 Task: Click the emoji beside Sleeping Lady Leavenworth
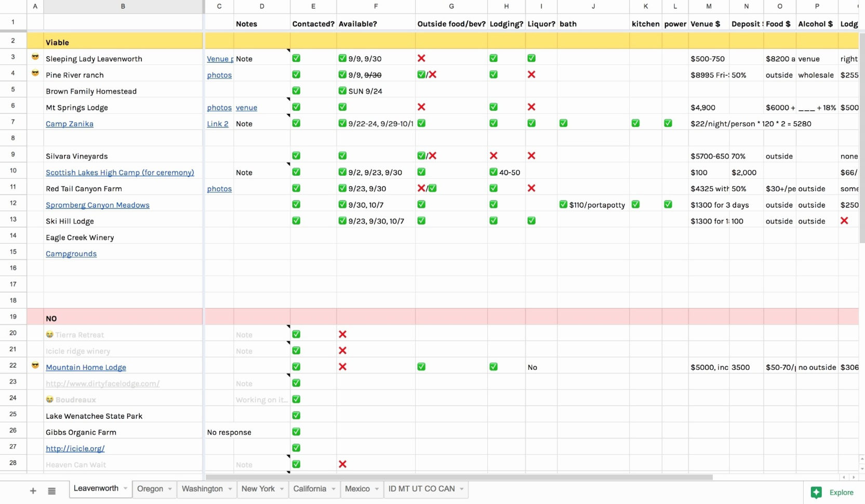35,57
